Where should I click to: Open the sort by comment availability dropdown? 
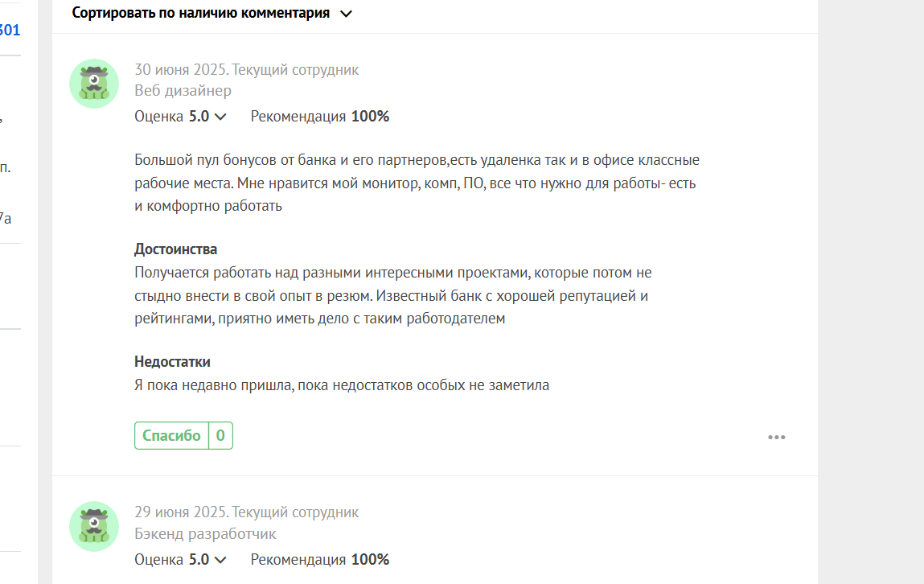[x=211, y=13]
